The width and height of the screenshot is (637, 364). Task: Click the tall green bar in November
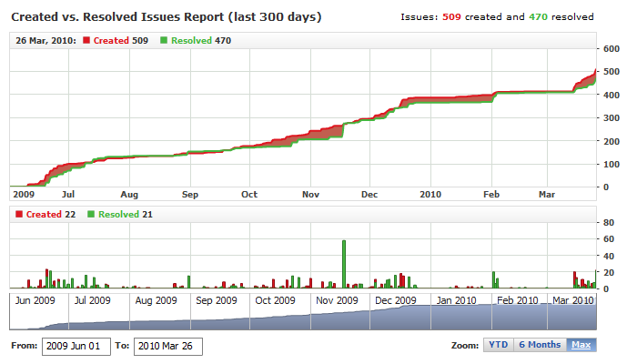(x=343, y=264)
